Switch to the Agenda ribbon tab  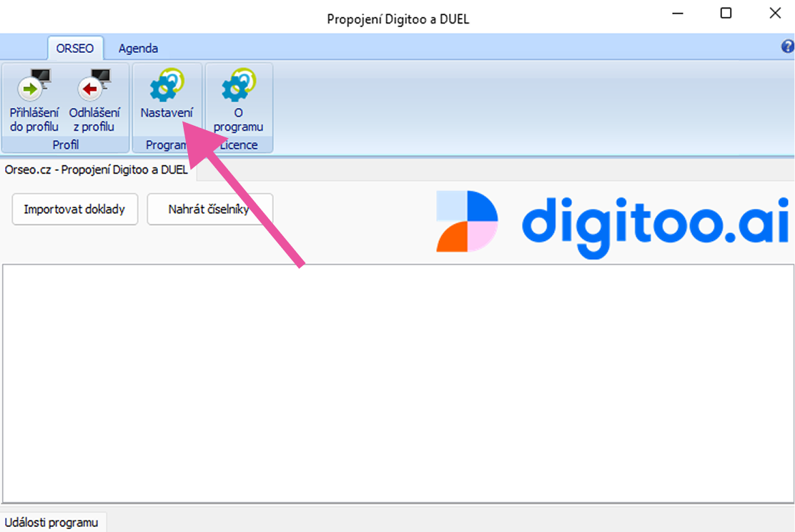coord(138,48)
